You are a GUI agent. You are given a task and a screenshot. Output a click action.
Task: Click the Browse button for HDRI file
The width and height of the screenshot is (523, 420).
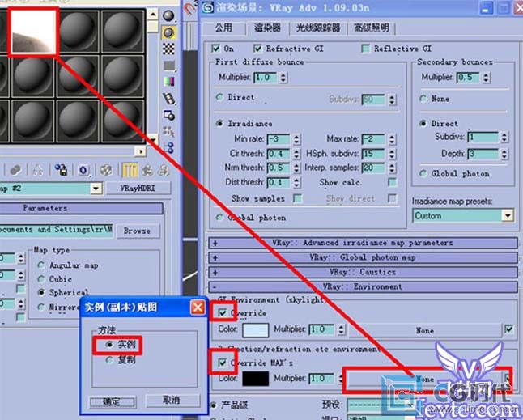[x=138, y=231]
